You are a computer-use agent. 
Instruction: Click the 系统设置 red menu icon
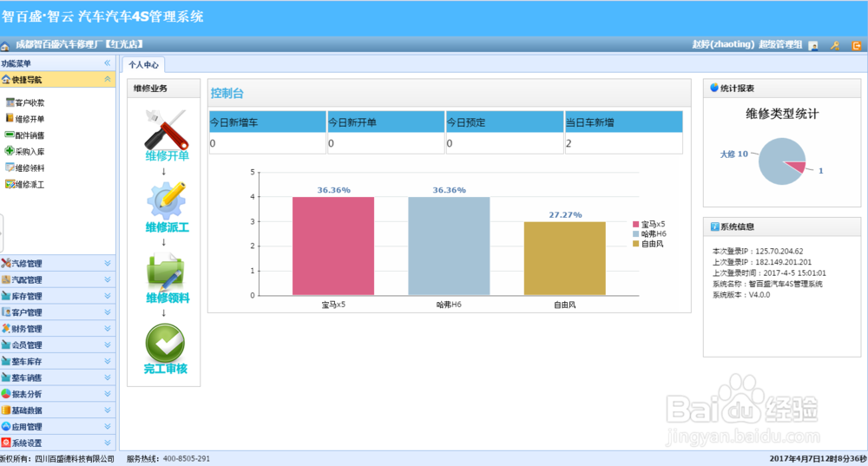pos(6,443)
